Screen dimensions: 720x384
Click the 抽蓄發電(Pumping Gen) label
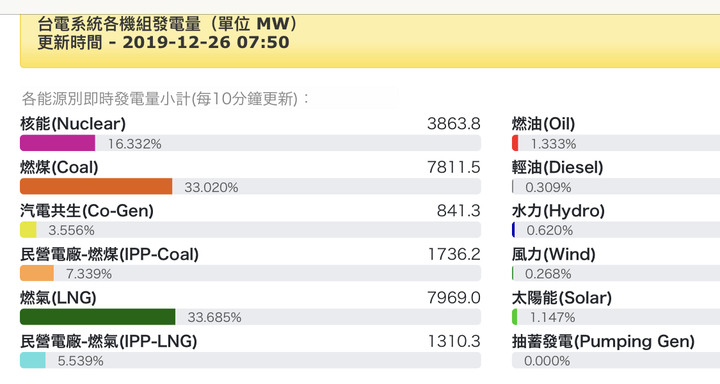click(x=603, y=341)
